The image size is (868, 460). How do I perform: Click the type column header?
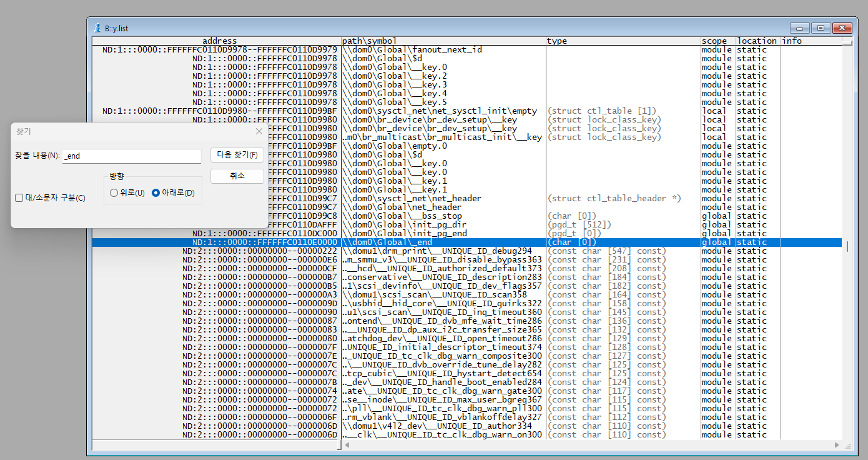(x=623, y=41)
